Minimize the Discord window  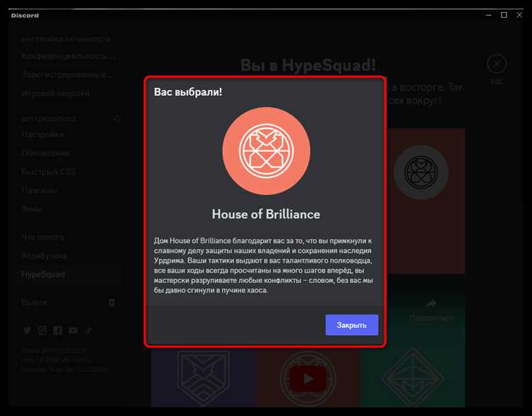489,15
